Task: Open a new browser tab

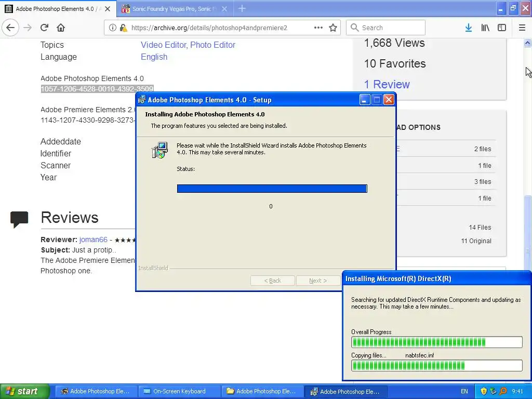Action: (242, 8)
